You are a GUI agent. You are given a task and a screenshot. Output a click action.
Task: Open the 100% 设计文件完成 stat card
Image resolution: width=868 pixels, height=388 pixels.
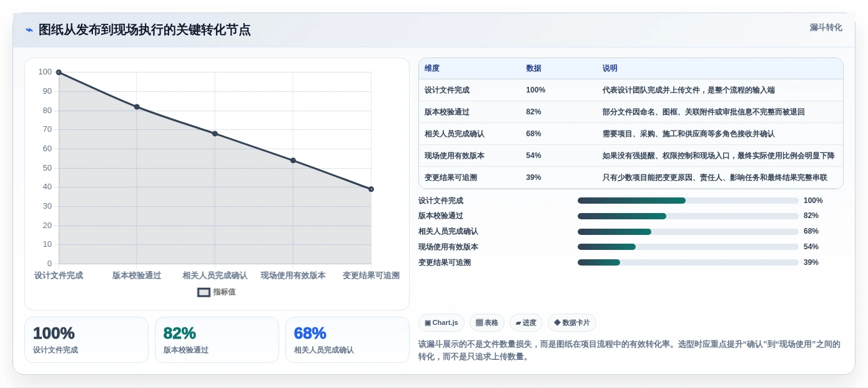click(x=86, y=340)
